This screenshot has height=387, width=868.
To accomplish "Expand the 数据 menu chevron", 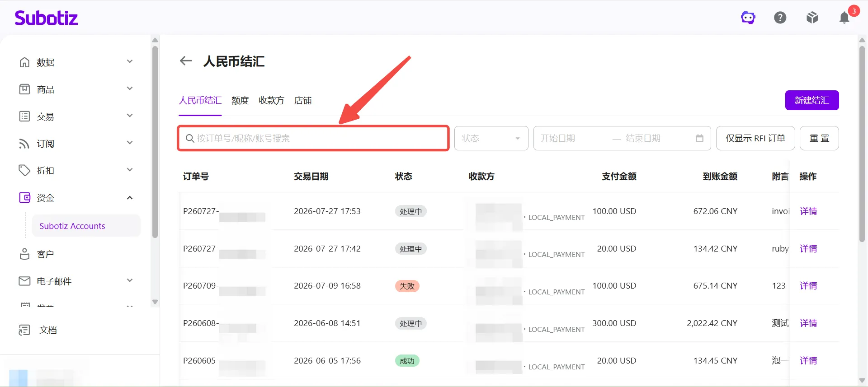I will [130, 61].
